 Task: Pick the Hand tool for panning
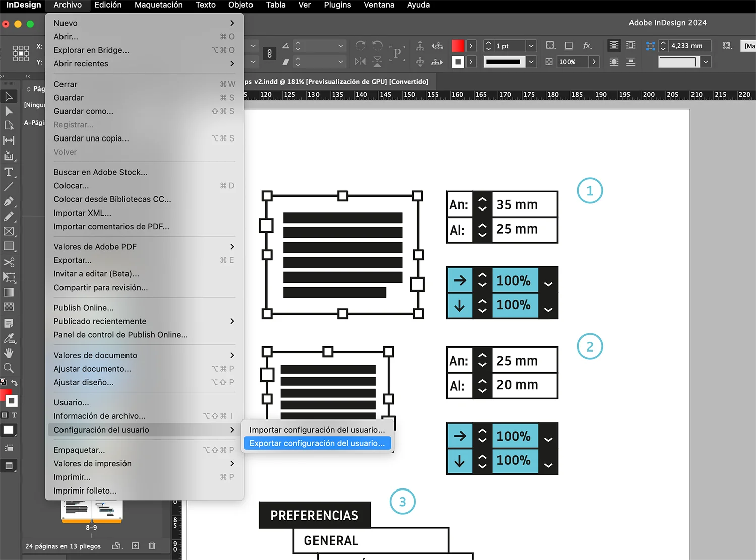click(9, 353)
